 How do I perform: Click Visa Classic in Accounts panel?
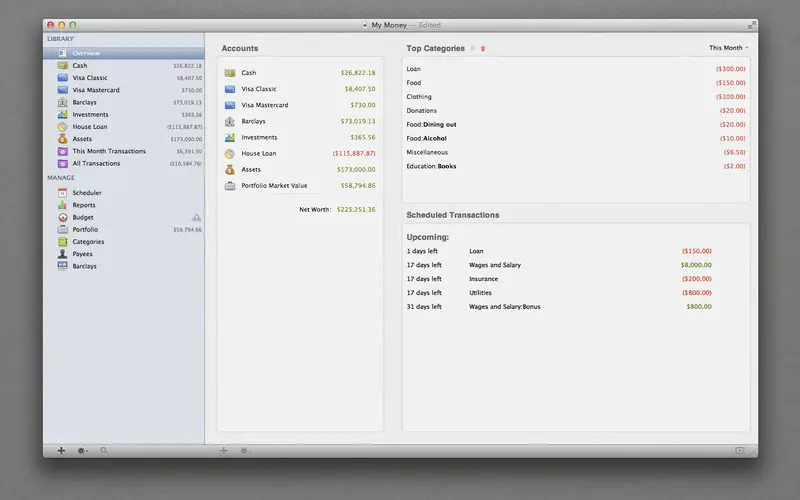click(300, 89)
